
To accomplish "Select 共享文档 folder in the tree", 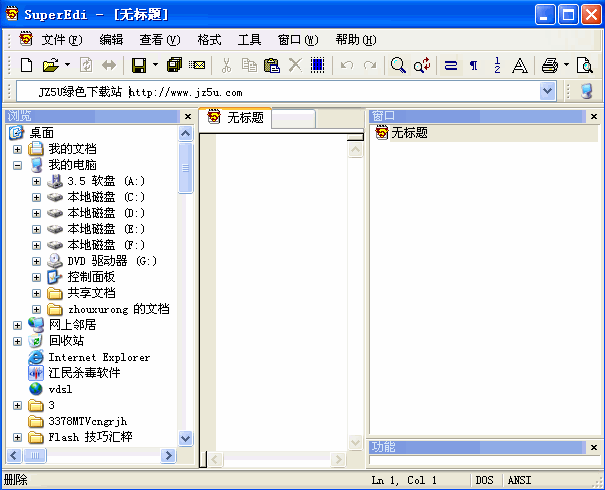I will pyautogui.click(x=91, y=293).
